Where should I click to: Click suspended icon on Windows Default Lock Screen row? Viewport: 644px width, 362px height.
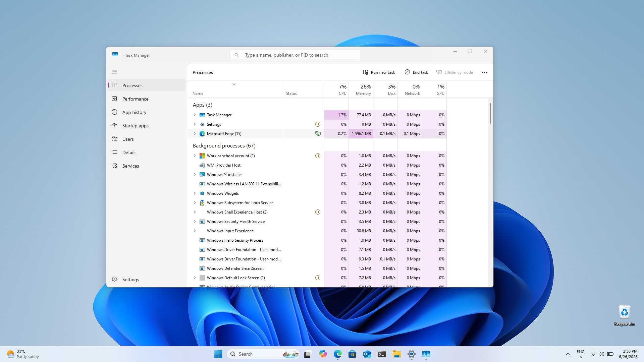[318, 278]
